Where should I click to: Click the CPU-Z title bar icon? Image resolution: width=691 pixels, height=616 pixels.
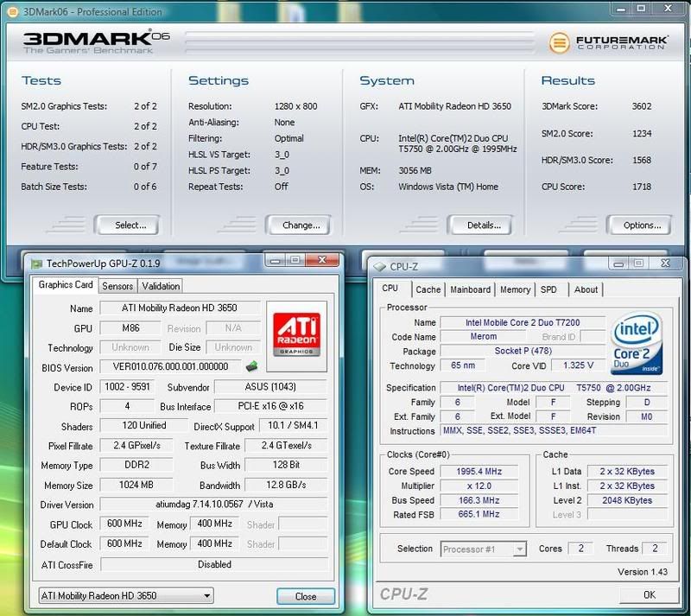(379, 267)
